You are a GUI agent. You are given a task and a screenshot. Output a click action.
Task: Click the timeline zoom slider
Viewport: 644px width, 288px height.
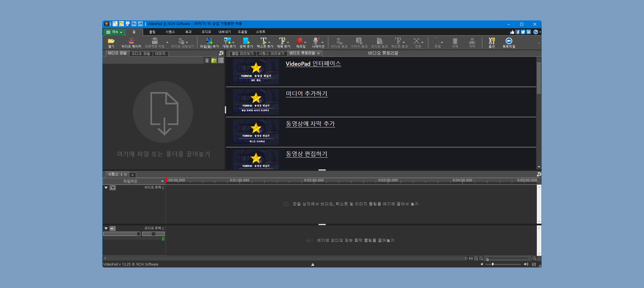click(x=507, y=259)
